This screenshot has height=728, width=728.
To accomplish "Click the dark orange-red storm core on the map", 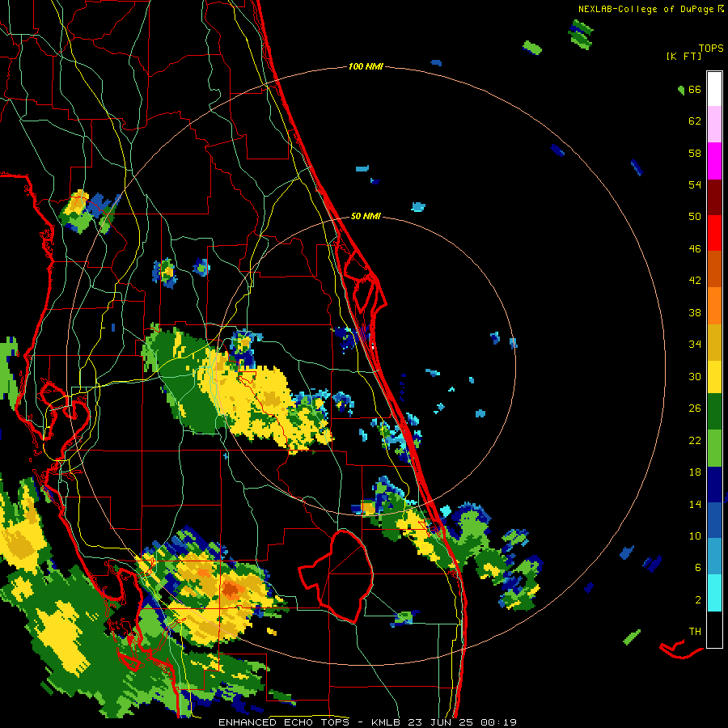I will click(x=231, y=590).
